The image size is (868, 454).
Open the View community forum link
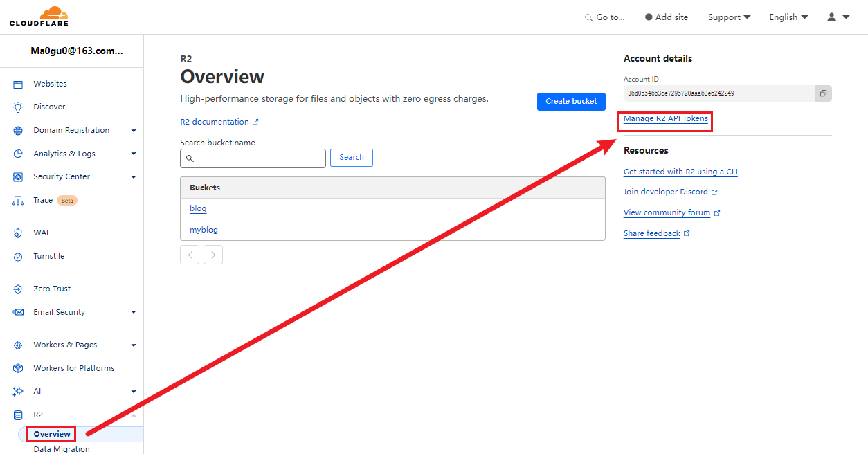click(667, 212)
